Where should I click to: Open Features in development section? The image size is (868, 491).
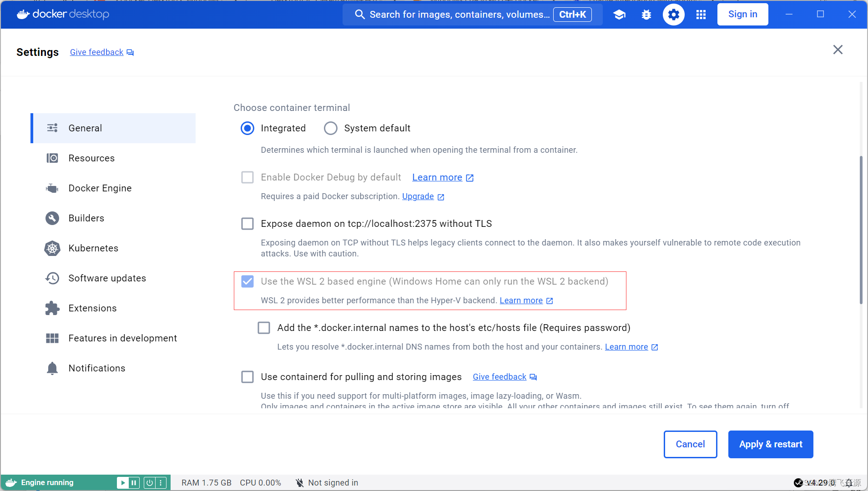click(x=113, y=338)
